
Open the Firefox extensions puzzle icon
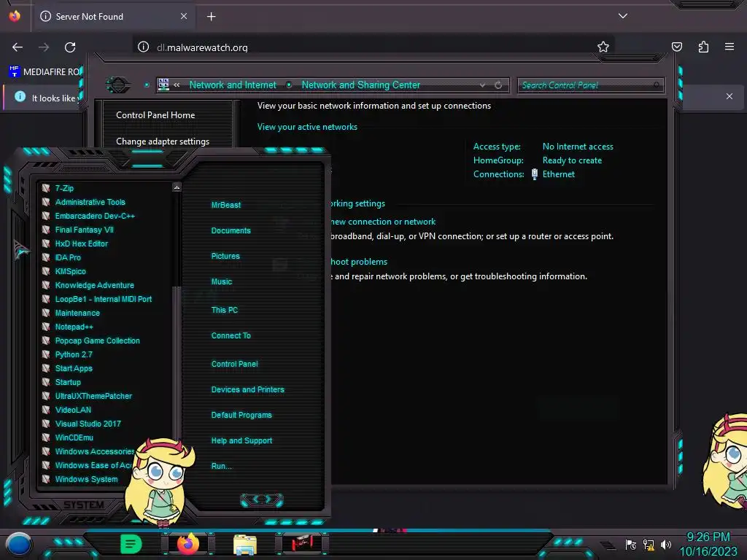pos(703,47)
